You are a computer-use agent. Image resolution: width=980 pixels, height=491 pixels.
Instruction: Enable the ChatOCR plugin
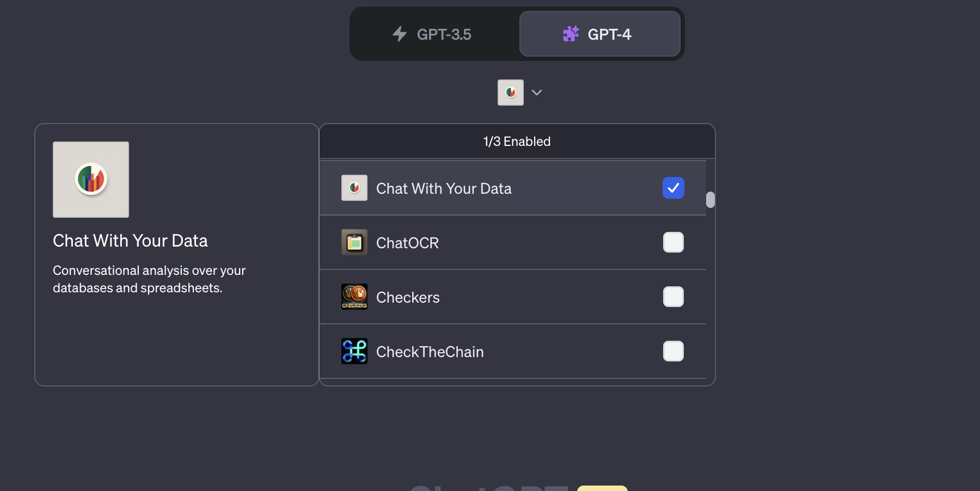pos(673,243)
